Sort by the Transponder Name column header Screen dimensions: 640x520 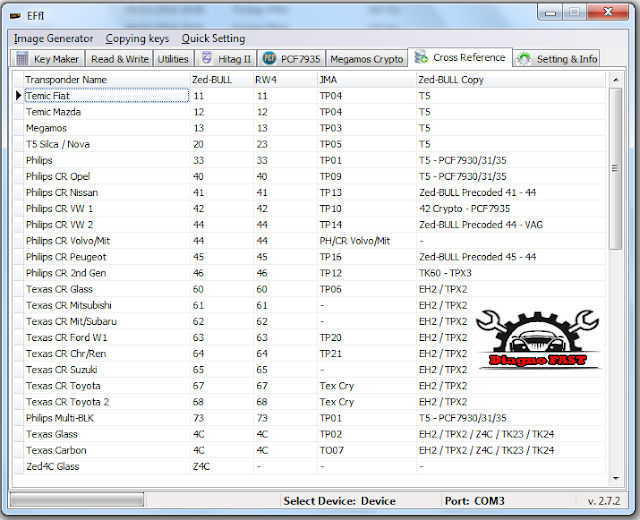[x=107, y=80]
